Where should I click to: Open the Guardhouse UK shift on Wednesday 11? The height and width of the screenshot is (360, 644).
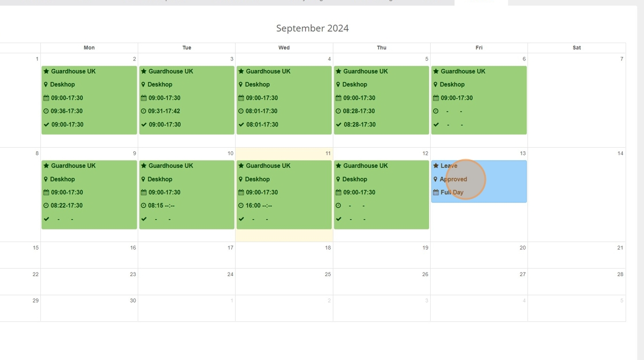pyautogui.click(x=284, y=195)
